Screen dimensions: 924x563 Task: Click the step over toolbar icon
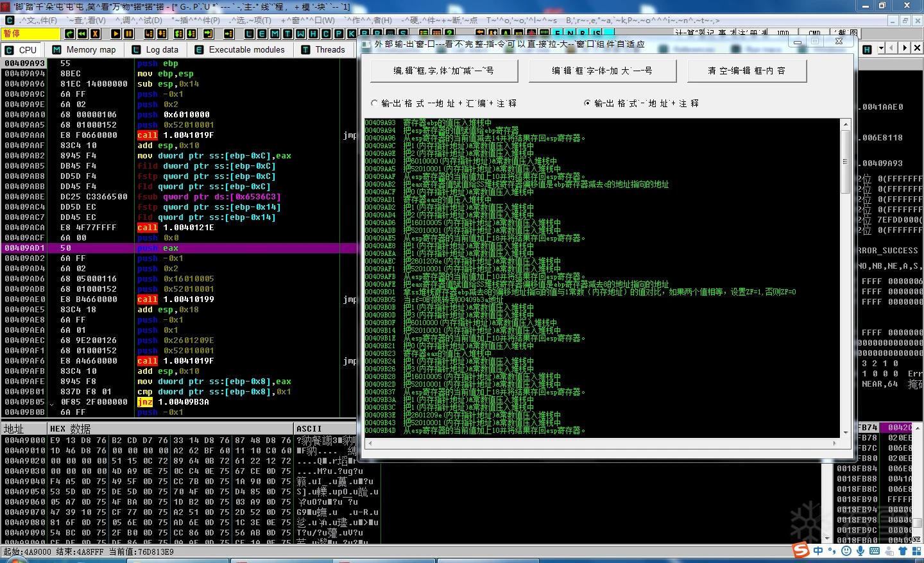coord(162,33)
